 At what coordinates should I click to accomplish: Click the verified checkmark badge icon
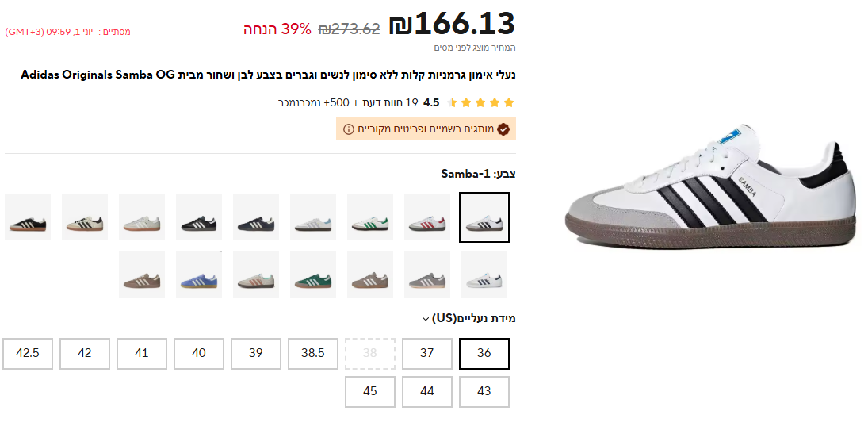pos(503,129)
